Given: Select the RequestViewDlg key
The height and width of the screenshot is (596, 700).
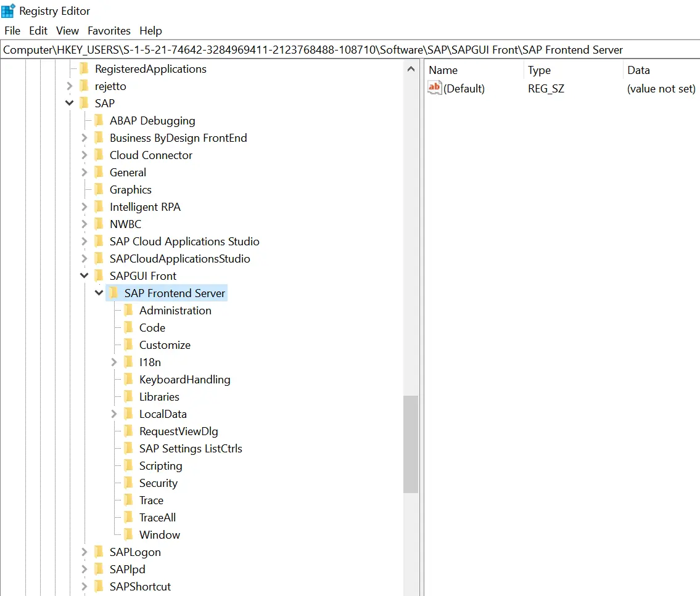Looking at the screenshot, I should [x=179, y=431].
